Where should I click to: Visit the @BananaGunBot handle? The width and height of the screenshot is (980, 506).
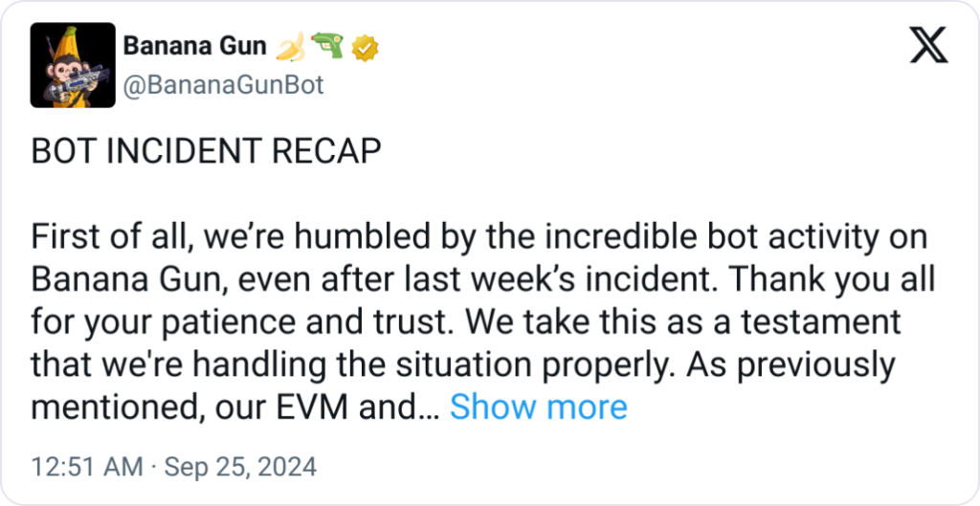224,85
